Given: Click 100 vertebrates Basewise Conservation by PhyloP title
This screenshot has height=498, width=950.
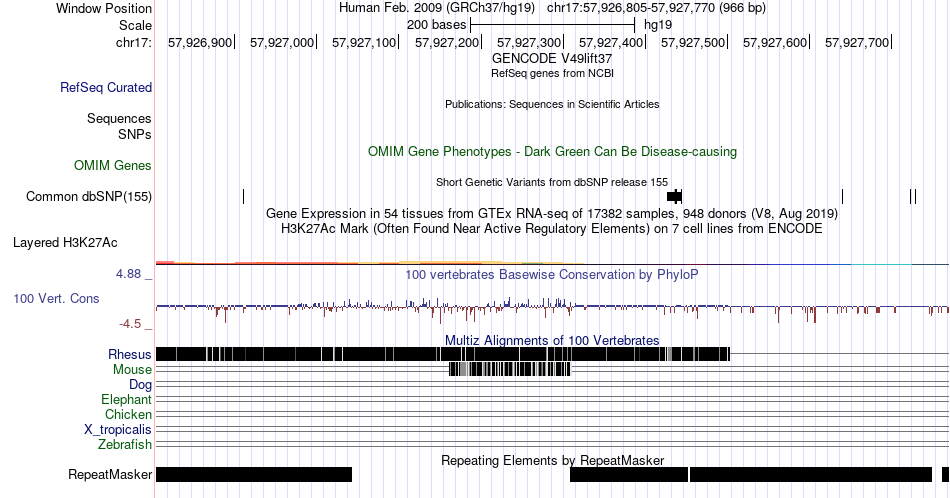Looking at the screenshot, I should [552, 274].
